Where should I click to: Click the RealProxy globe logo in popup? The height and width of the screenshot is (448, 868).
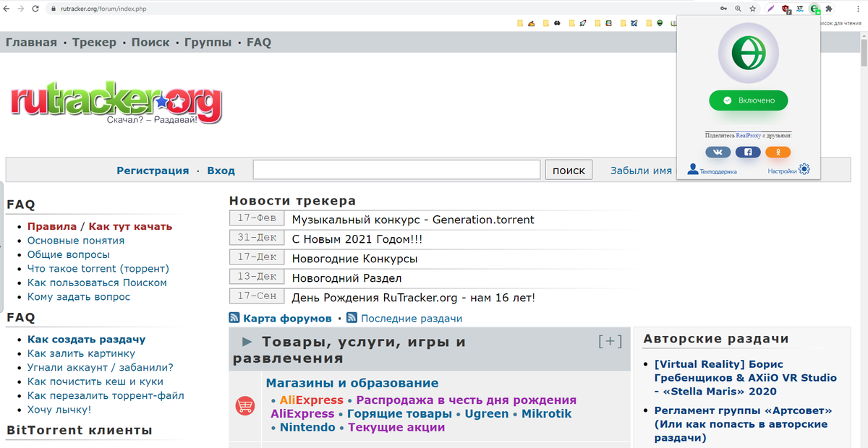click(x=748, y=53)
